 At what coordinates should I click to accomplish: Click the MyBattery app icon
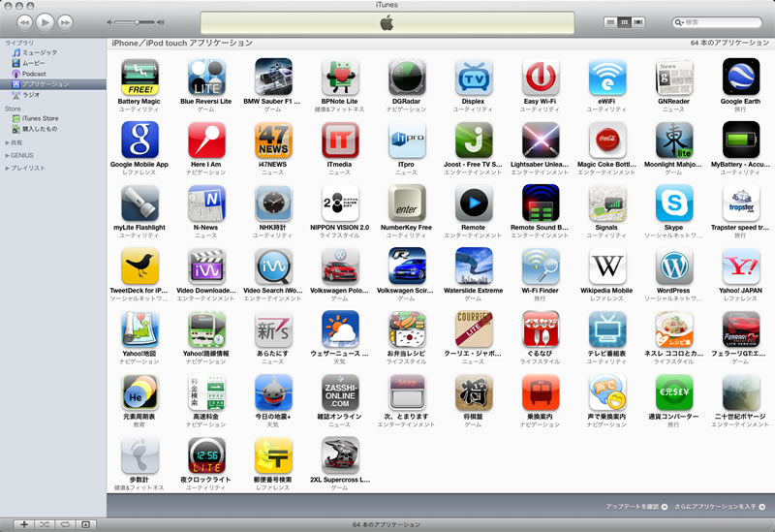click(x=740, y=140)
